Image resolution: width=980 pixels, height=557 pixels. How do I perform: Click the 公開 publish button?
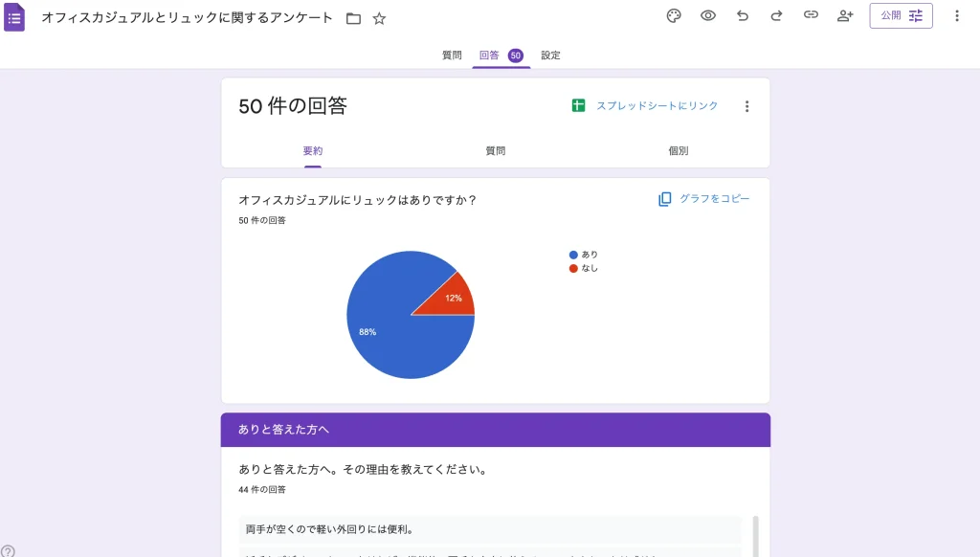pos(888,15)
